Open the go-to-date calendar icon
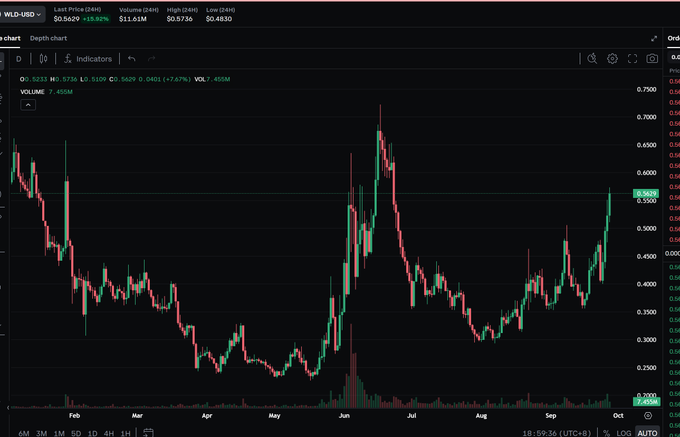The height and width of the screenshot is (437, 680). click(x=148, y=433)
